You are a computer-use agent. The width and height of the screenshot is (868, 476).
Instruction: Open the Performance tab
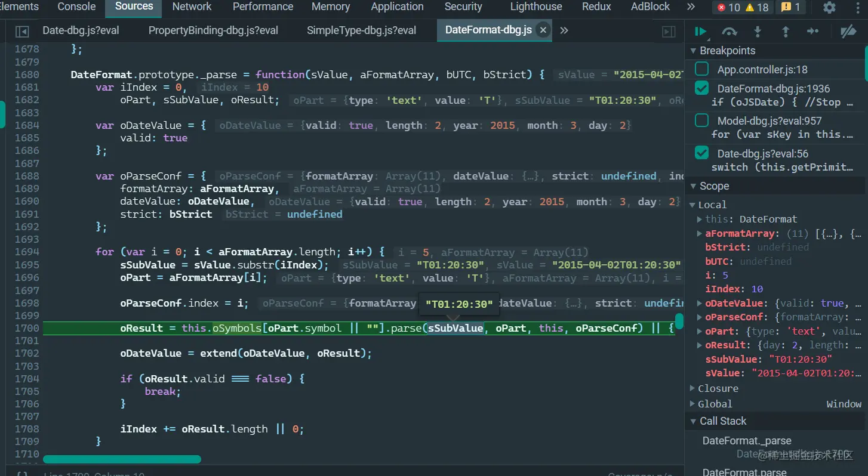tap(263, 7)
